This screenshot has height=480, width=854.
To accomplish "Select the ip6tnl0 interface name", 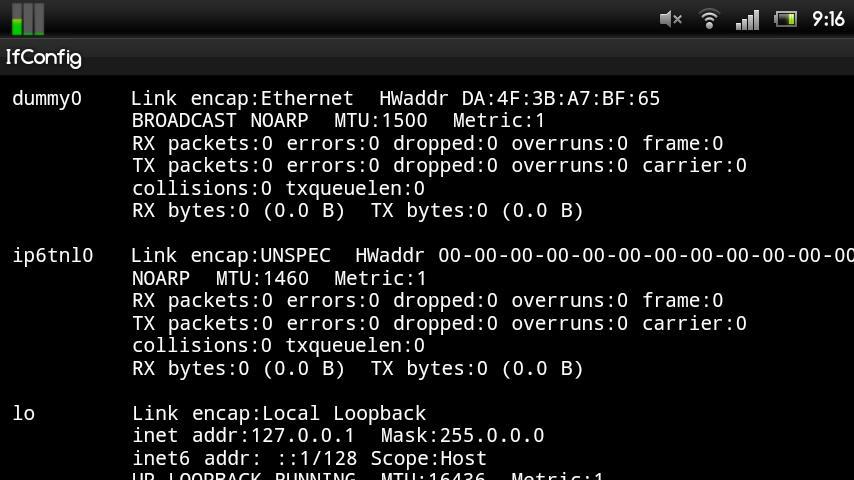I will pyautogui.click(x=53, y=256).
